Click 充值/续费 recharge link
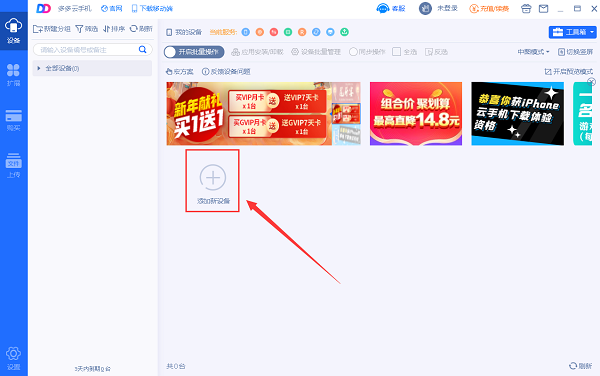The image size is (600, 376). [489, 8]
